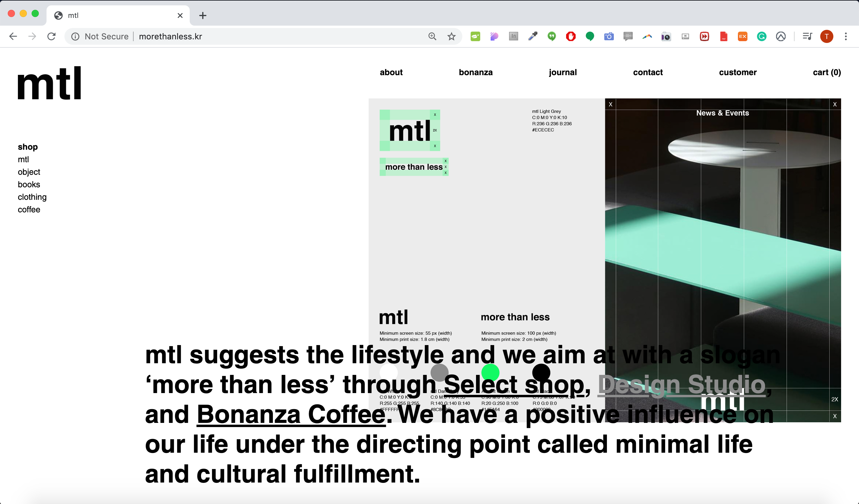Click the screenshot/camera extension icon
Viewport: 859px width, 504px height.
609,37
